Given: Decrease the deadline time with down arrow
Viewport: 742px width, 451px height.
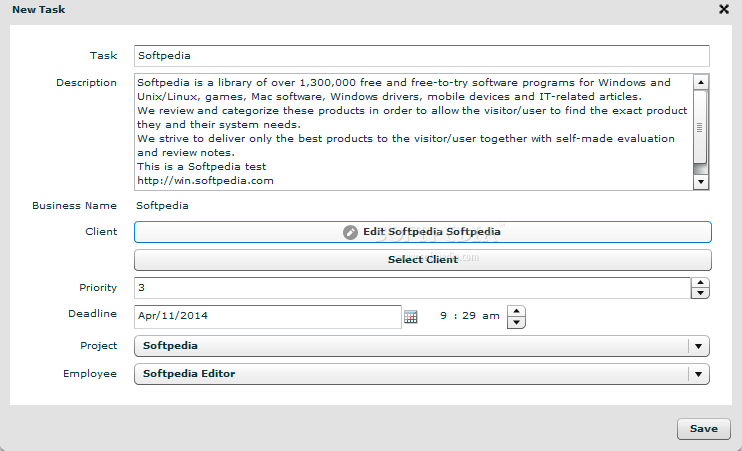Looking at the screenshot, I should (516, 323).
